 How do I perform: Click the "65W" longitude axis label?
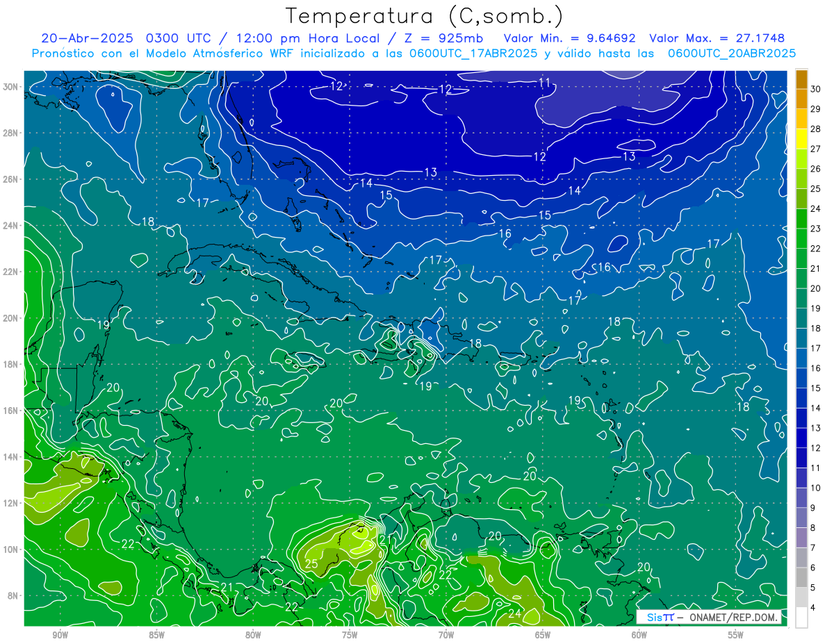click(543, 635)
